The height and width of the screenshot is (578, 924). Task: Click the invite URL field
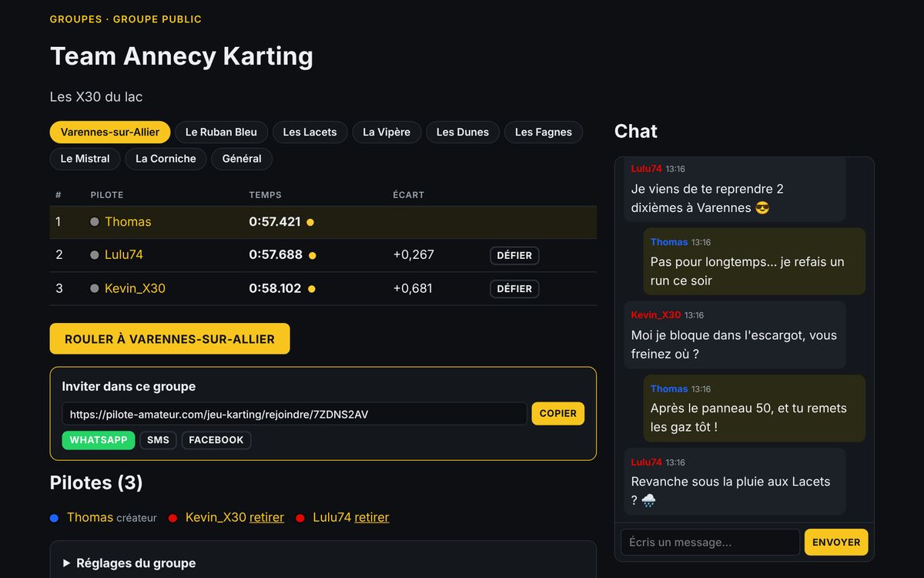(x=294, y=414)
